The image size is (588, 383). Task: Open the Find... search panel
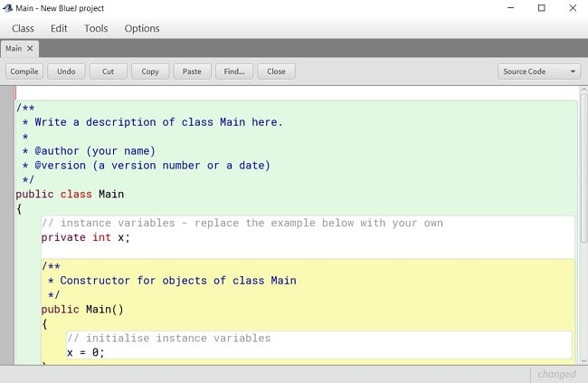[x=234, y=72]
